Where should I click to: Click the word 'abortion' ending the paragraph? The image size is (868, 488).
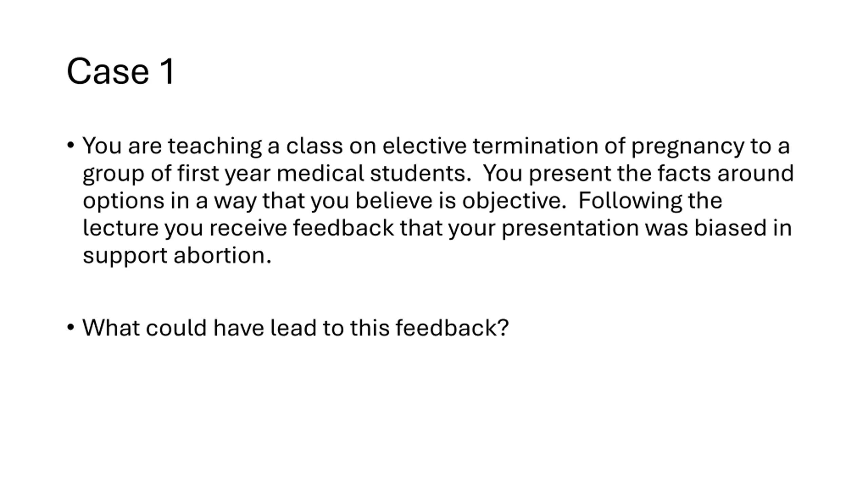tap(222, 255)
